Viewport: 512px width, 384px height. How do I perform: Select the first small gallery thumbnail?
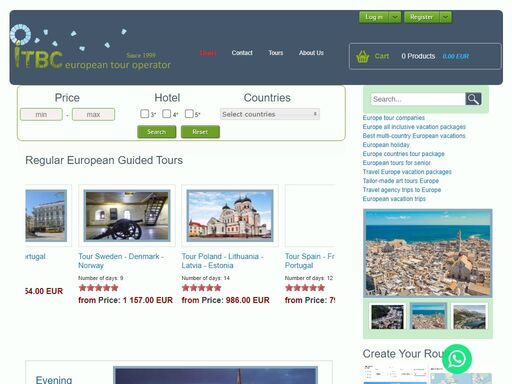[387, 317]
